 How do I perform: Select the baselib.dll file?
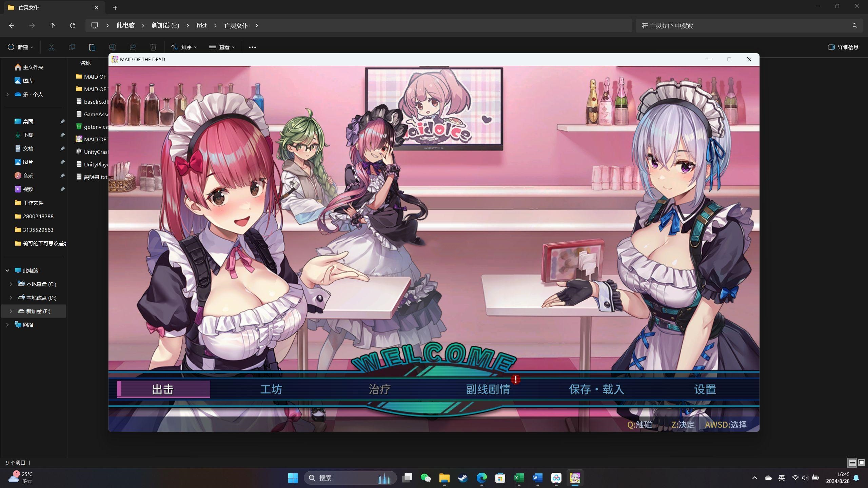coord(92,102)
